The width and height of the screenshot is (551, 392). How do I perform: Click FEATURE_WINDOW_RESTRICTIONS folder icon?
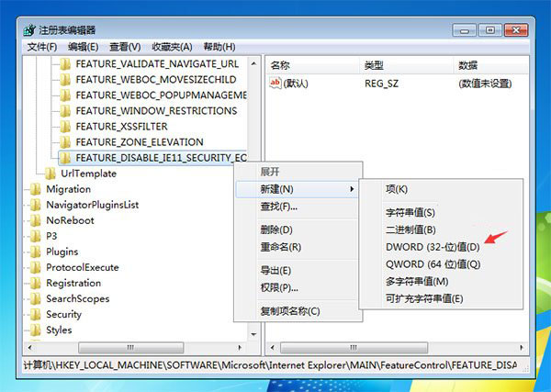65,111
